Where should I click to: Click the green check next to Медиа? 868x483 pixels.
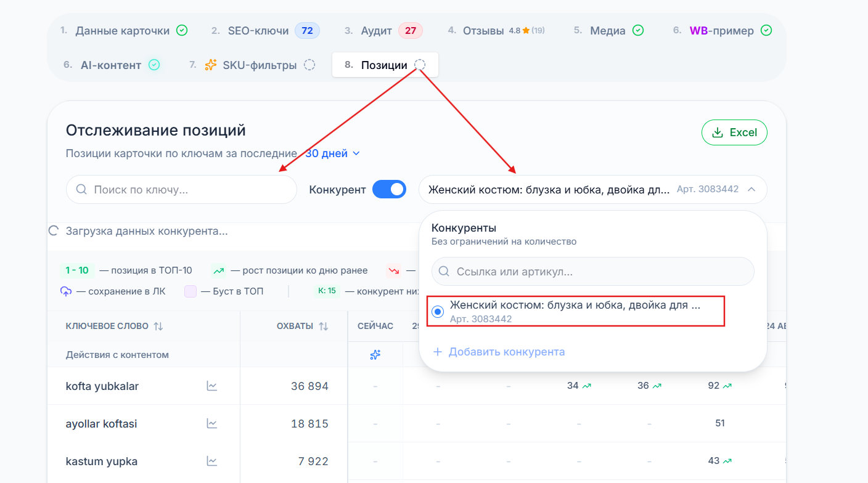click(x=638, y=30)
